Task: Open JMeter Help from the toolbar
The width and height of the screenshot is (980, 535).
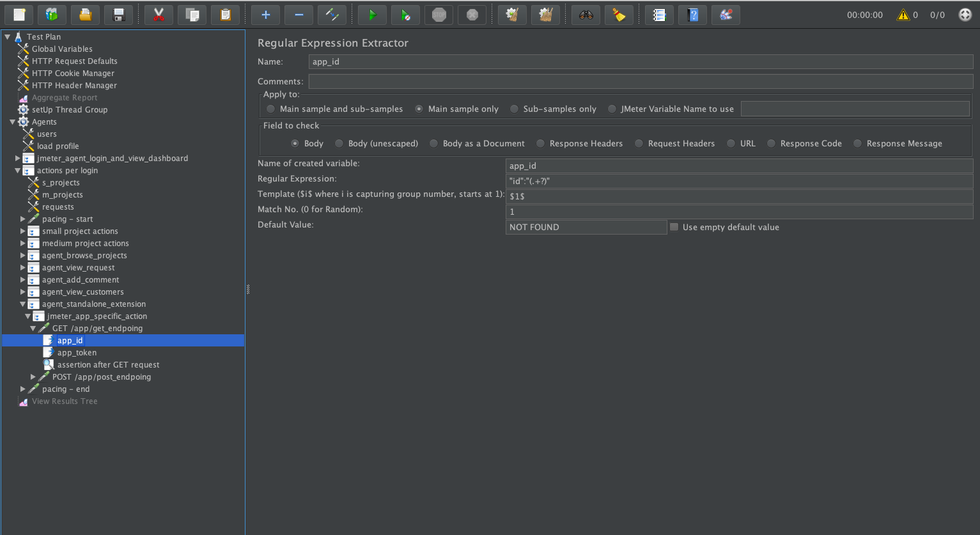Action: 692,14
